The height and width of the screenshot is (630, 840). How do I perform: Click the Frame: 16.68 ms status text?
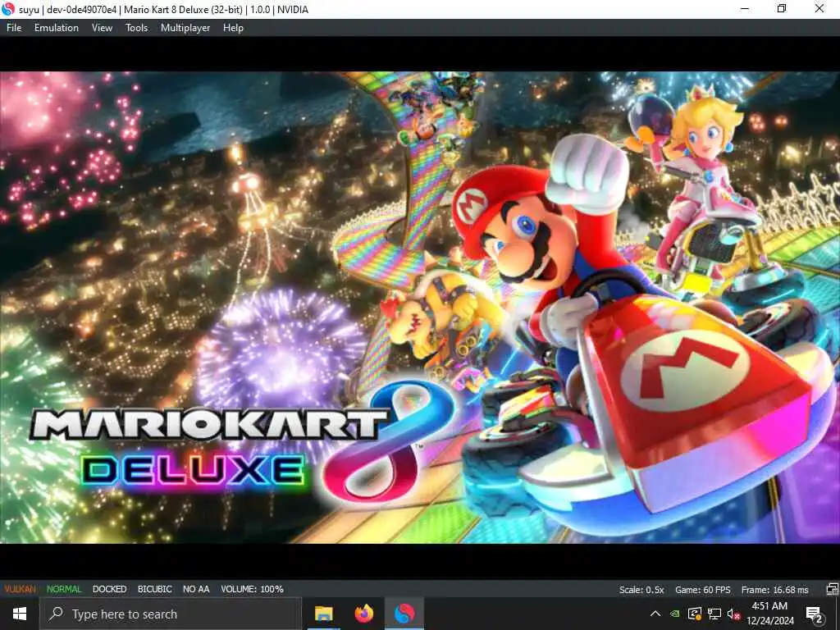pos(774,589)
